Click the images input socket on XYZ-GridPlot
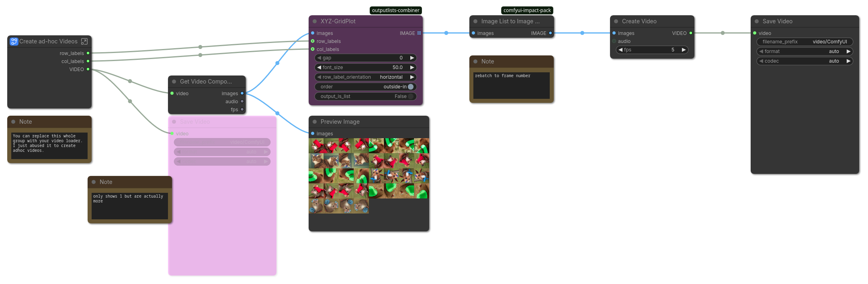The image size is (868, 284). pos(313,33)
